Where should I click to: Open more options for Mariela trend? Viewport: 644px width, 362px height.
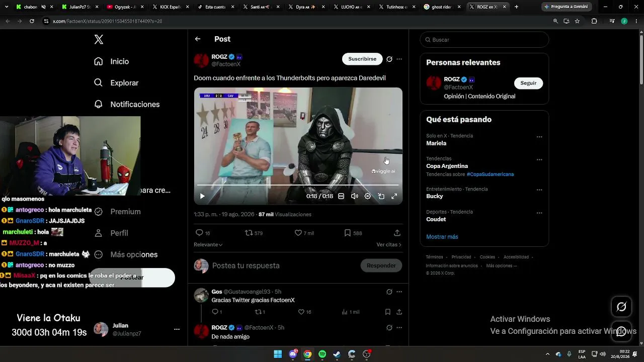click(539, 137)
